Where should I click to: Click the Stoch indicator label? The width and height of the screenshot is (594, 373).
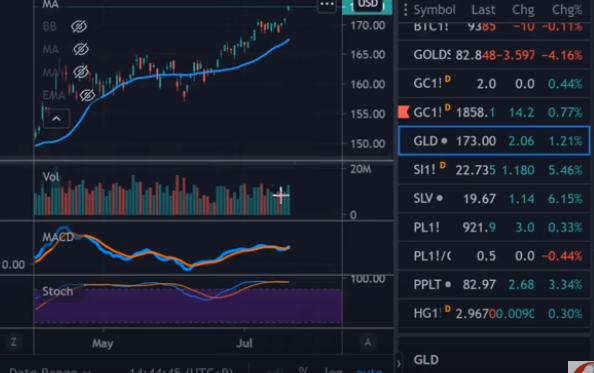58,291
